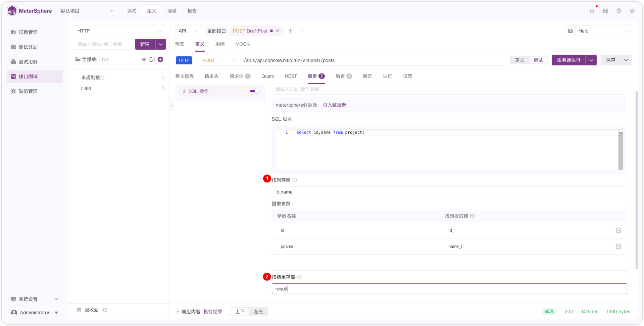
Task: Switch to the MOCK tab
Action: click(242, 44)
